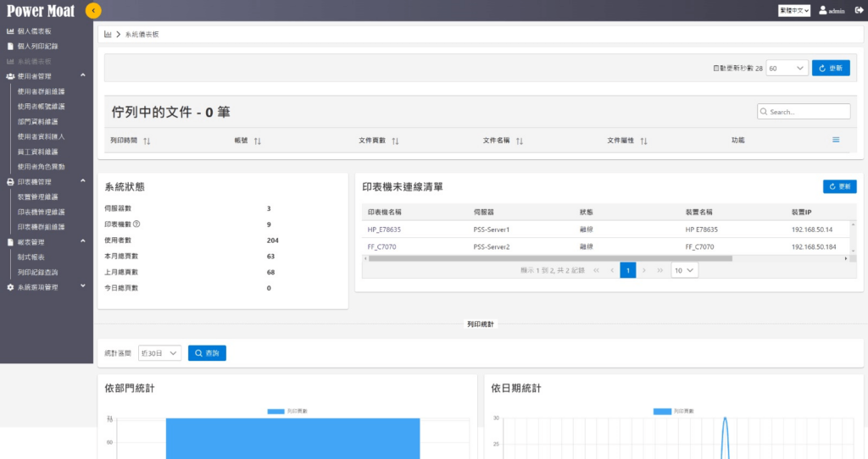Sort queue table by 帳號 sort arrows
868x459 pixels.
258,141
